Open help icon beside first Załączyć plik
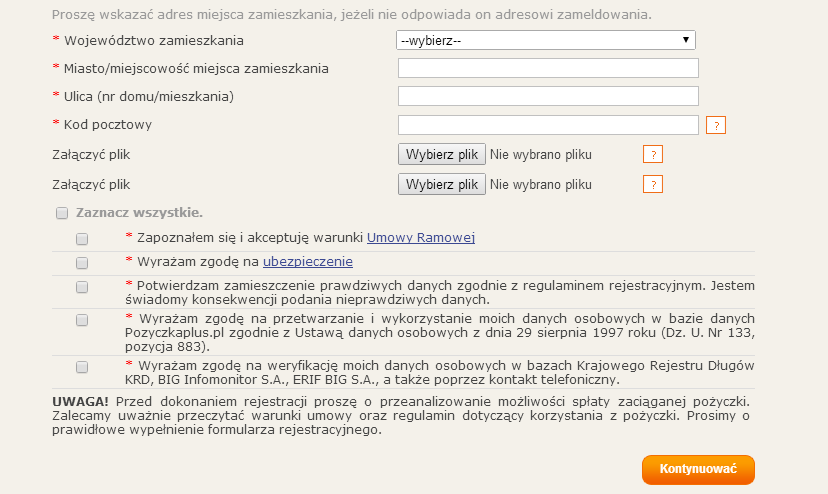 click(x=653, y=154)
